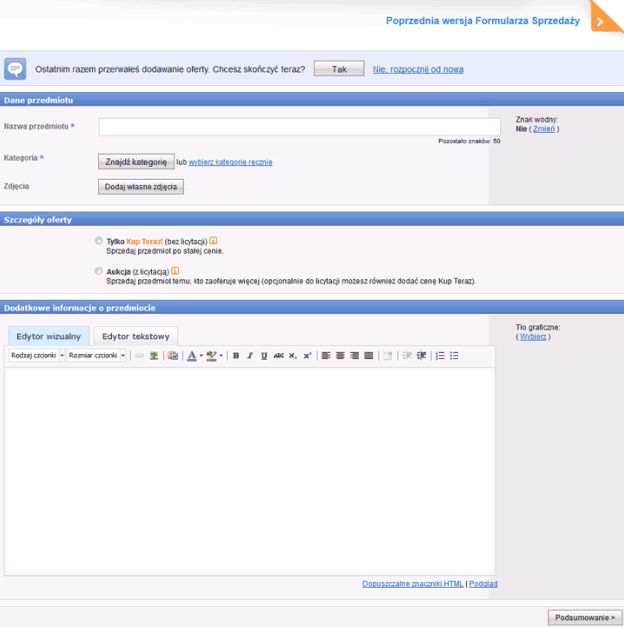Open Poprzednia wersja Formularza Sprzedaży link
Image resolution: width=624 pixels, height=628 pixels.
pyautogui.click(x=483, y=21)
